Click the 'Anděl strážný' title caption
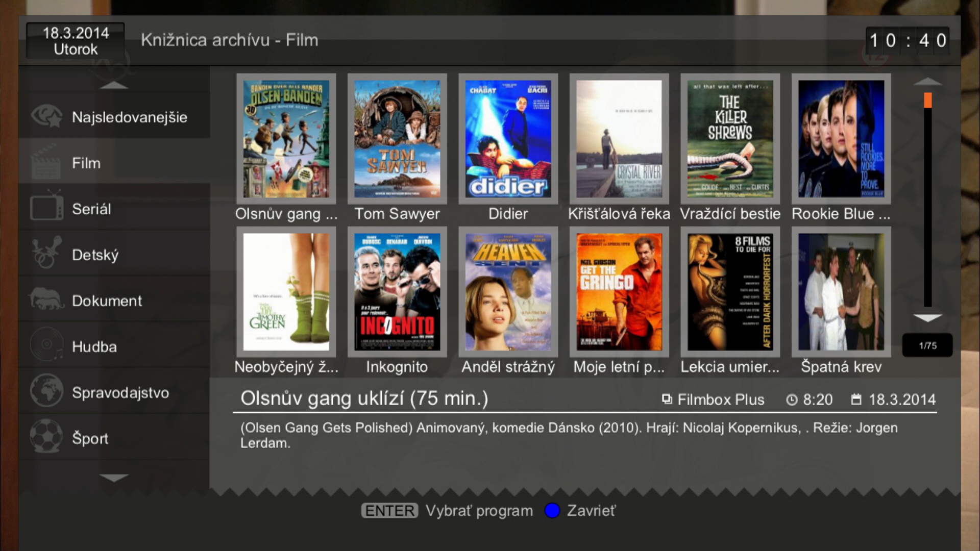Viewport: 980px width, 551px height. 508,367
